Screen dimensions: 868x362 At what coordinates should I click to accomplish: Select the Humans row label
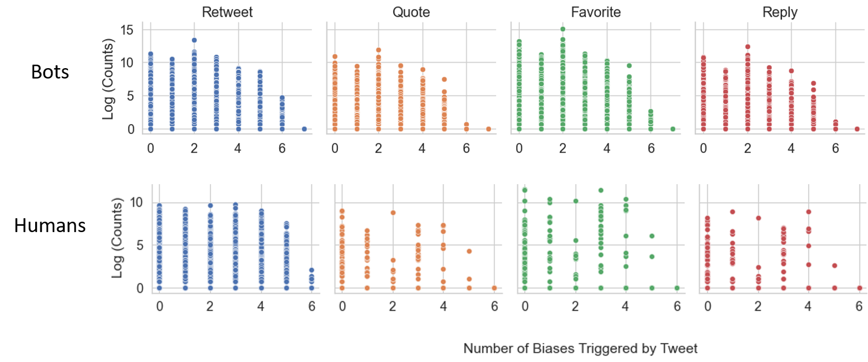point(50,225)
